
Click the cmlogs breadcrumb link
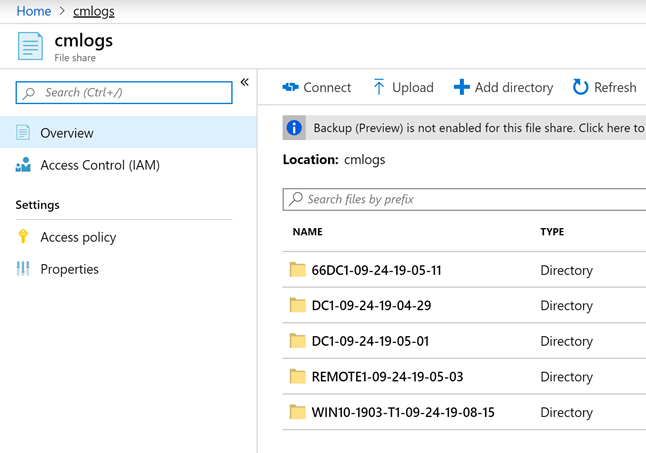point(94,11)
